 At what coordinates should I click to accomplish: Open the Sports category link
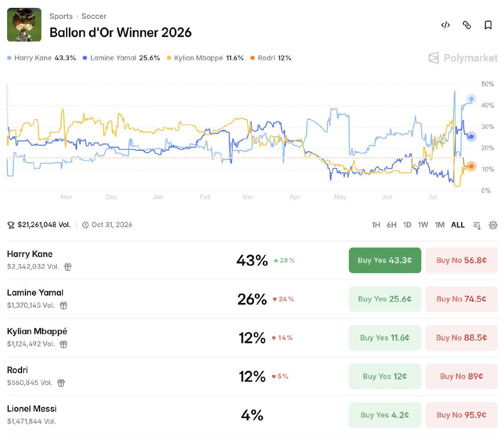click(61, 16)
